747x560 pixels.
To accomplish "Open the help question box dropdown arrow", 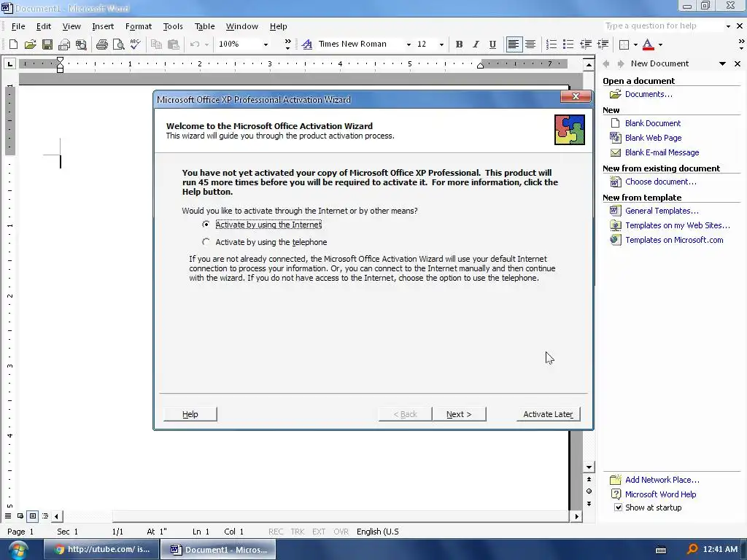I will 728,26.
